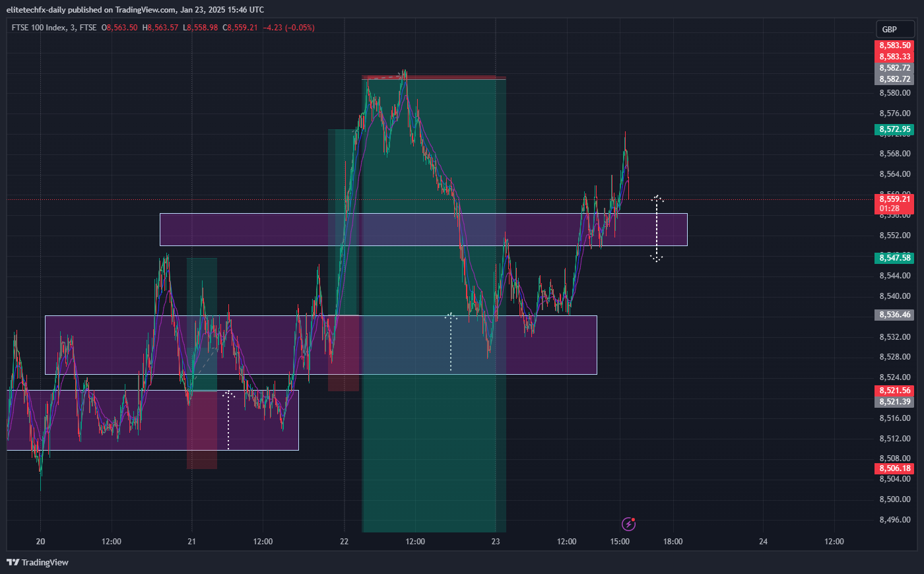The image size is (924, 574).
Task: Click the high value H8,563.57
Action: [160, 28]
